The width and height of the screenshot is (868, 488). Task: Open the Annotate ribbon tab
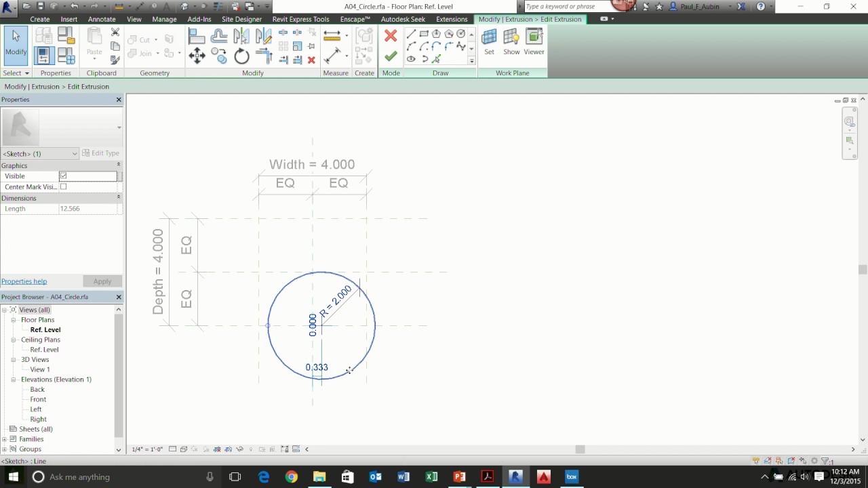pos(102,19)
